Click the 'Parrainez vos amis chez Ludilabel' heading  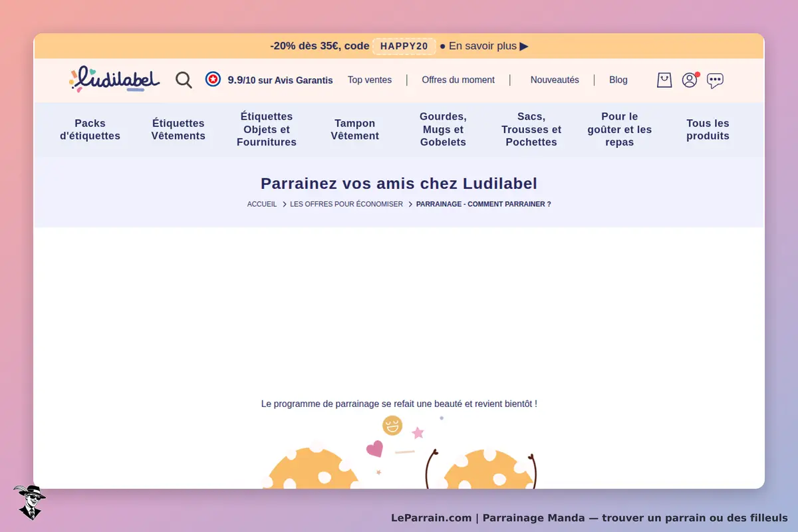[399, 184]
